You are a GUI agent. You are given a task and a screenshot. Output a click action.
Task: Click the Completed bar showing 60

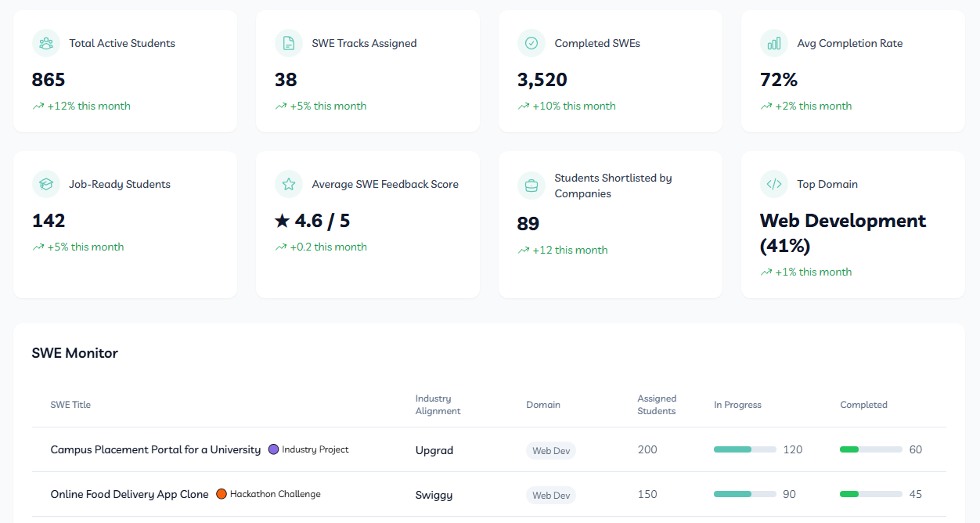click(x=871, y=449)
